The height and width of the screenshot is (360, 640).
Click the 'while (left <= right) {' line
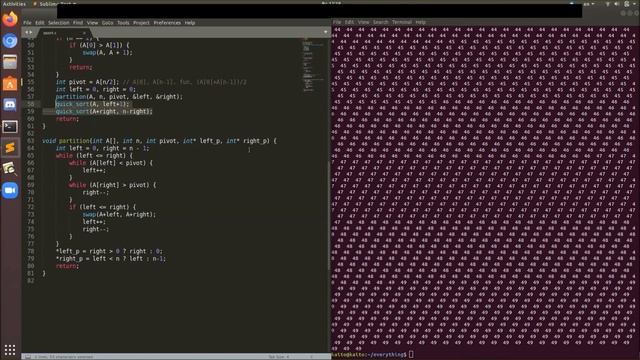click(x=94, y=156)
